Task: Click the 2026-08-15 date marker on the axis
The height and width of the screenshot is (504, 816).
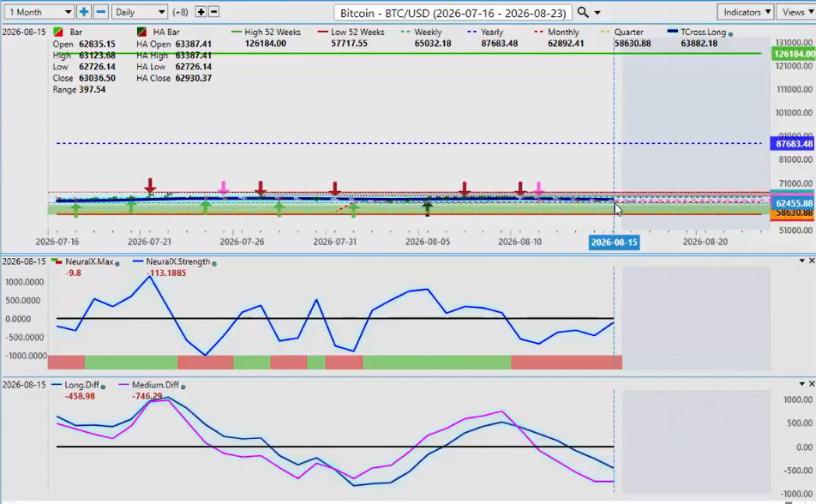Action: [x=614, y=242]
